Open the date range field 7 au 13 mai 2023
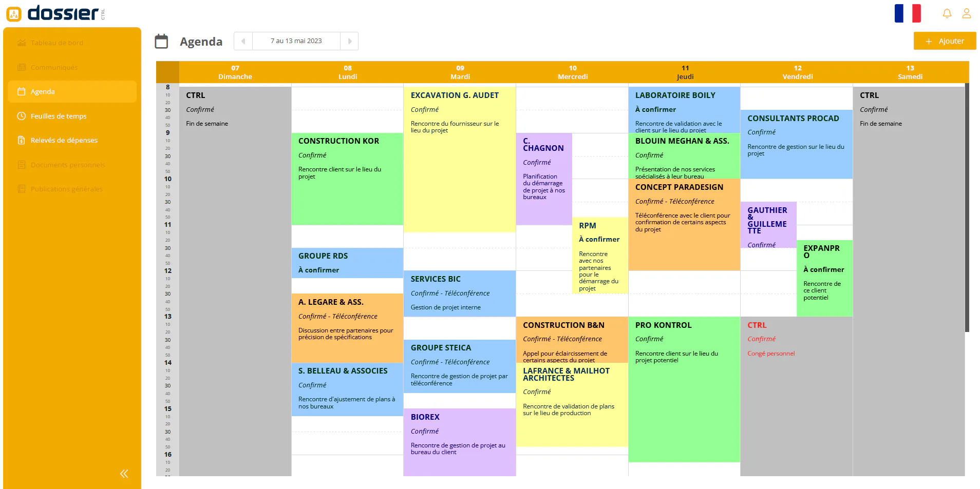Viewport: 980px width, 489px height. click(296, 41)
